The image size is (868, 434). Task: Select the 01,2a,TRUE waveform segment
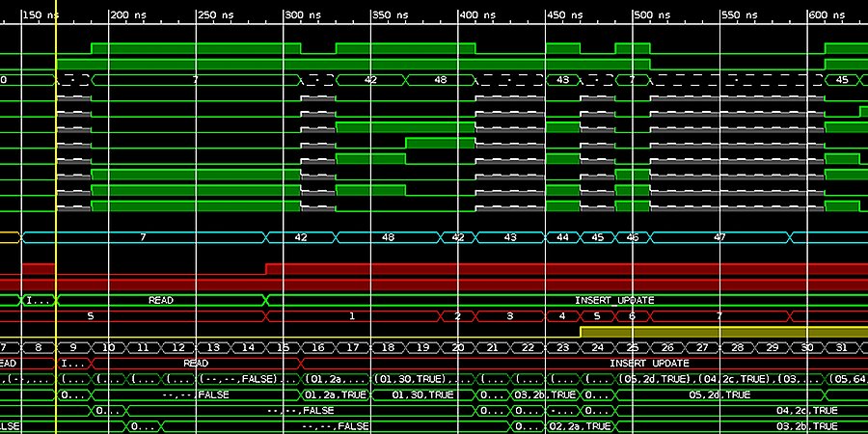click(x=336, y=394)
